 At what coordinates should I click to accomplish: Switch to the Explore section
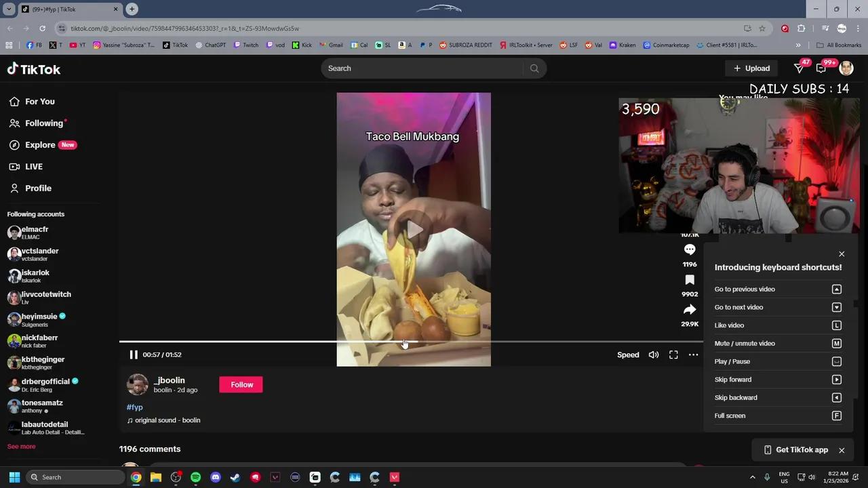41,144
